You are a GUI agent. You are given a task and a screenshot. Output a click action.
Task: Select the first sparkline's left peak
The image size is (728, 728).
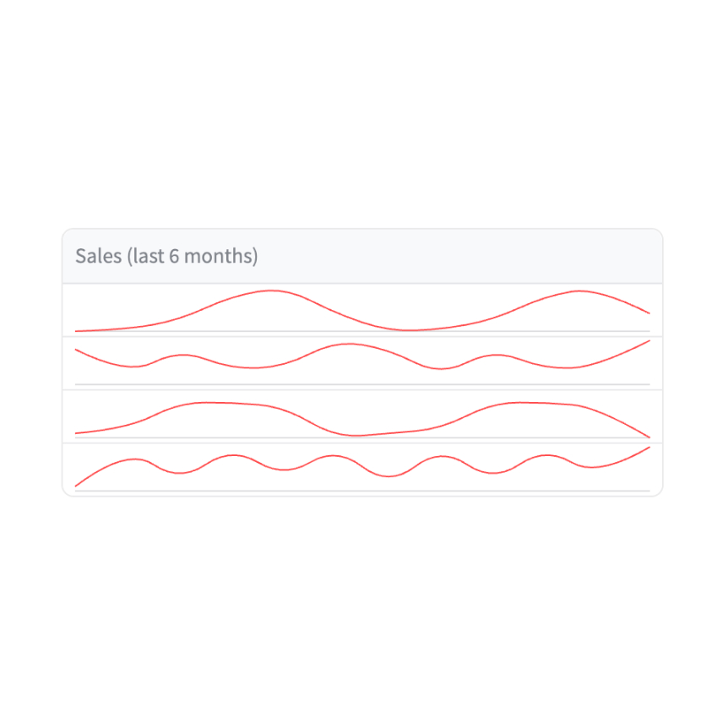pyautogui.click(x=271, y=291)
